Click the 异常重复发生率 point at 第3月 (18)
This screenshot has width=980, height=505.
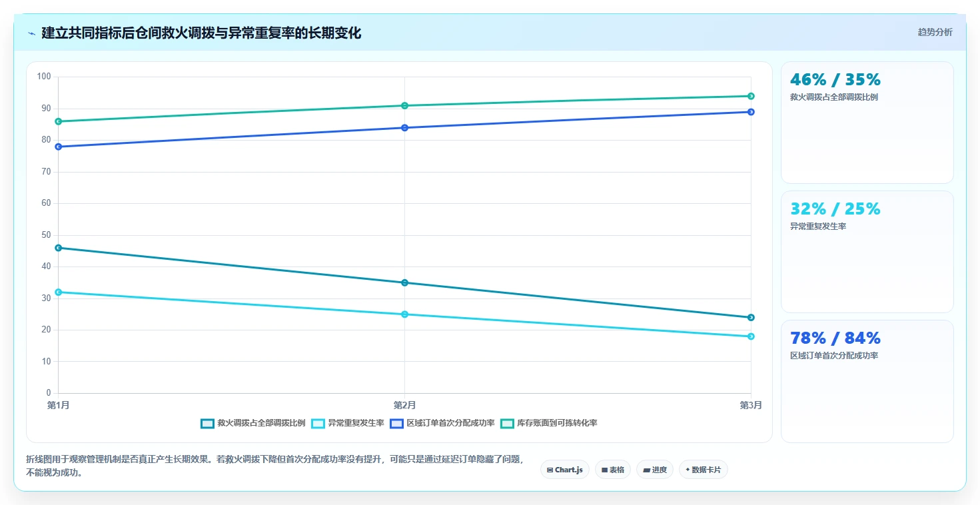[x=751, y=336]
